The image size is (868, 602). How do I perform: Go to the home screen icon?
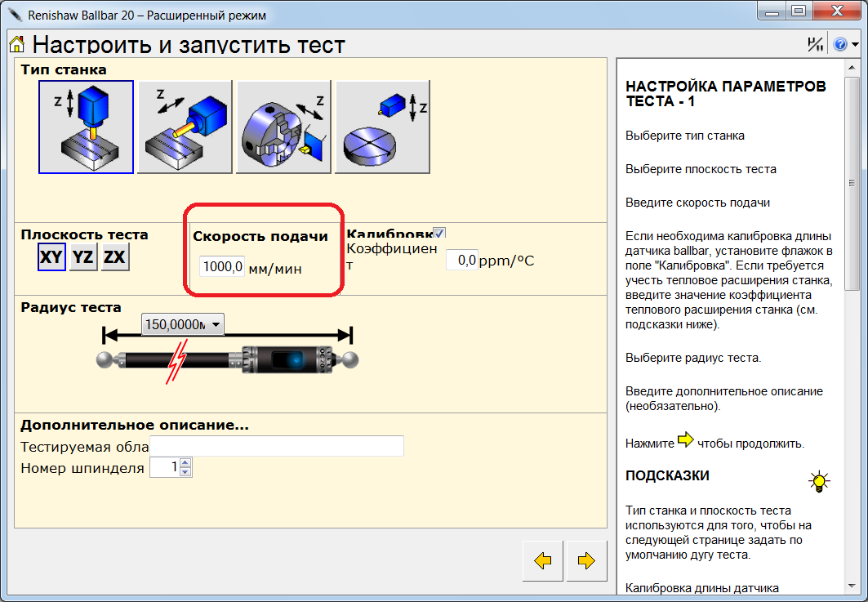pyautogui.click(x=17, y=44)
